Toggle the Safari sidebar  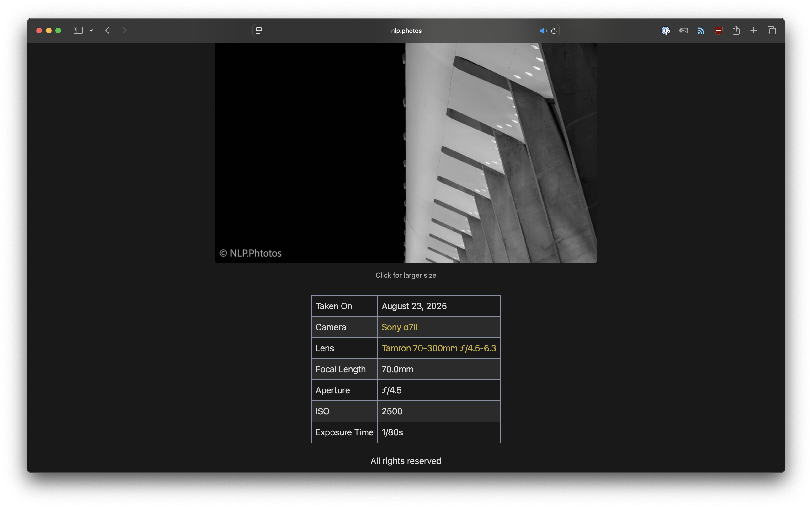[78, 31]
